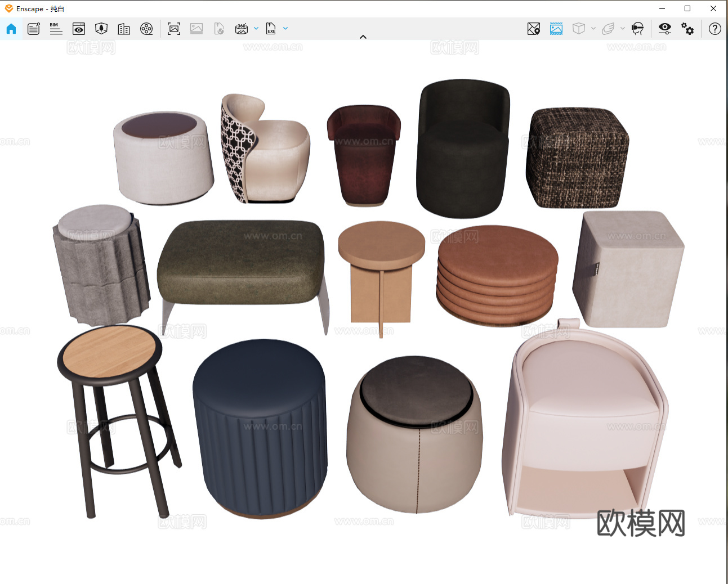Render a 360 mono panorama

coord(242,29)
